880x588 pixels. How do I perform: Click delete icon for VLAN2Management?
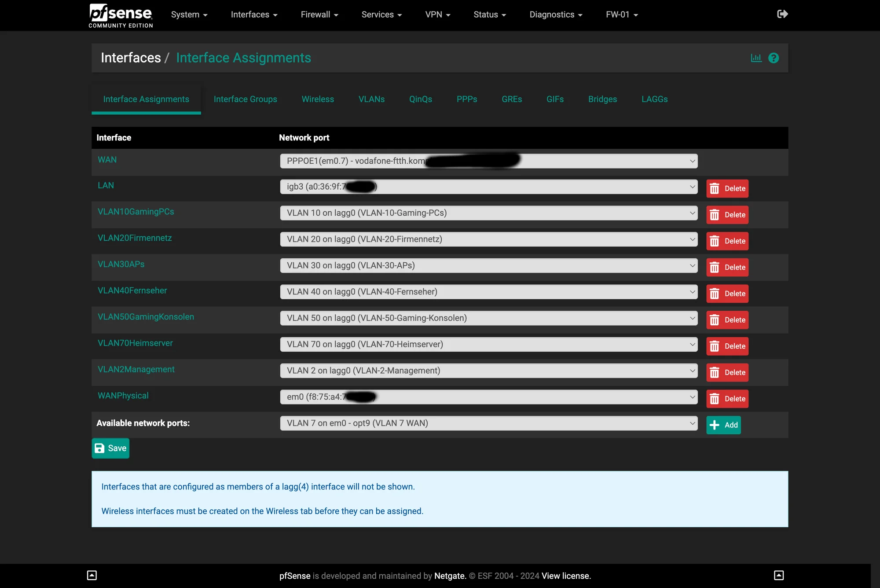(x=714, y=372)
